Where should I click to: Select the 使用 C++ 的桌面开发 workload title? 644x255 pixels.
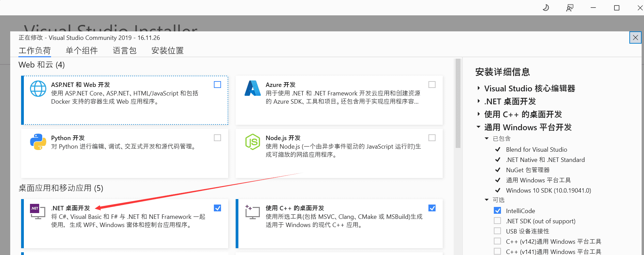click(295, 208)
